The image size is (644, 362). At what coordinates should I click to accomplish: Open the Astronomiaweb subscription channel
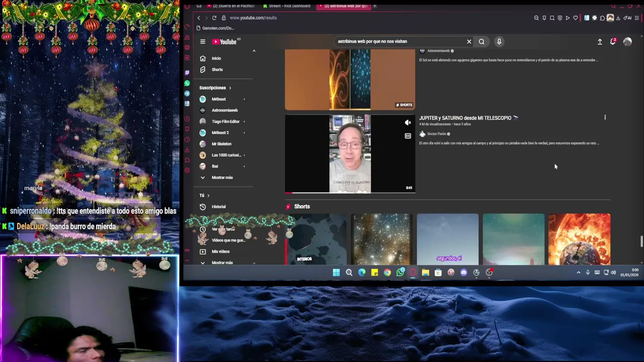pos(224,110)
